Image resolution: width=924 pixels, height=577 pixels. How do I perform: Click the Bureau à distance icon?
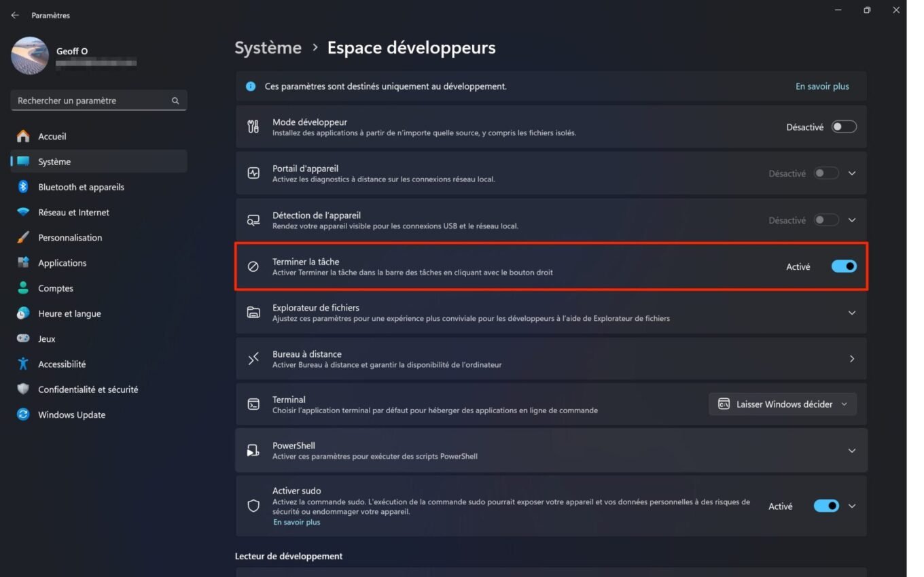click(253, 359)
